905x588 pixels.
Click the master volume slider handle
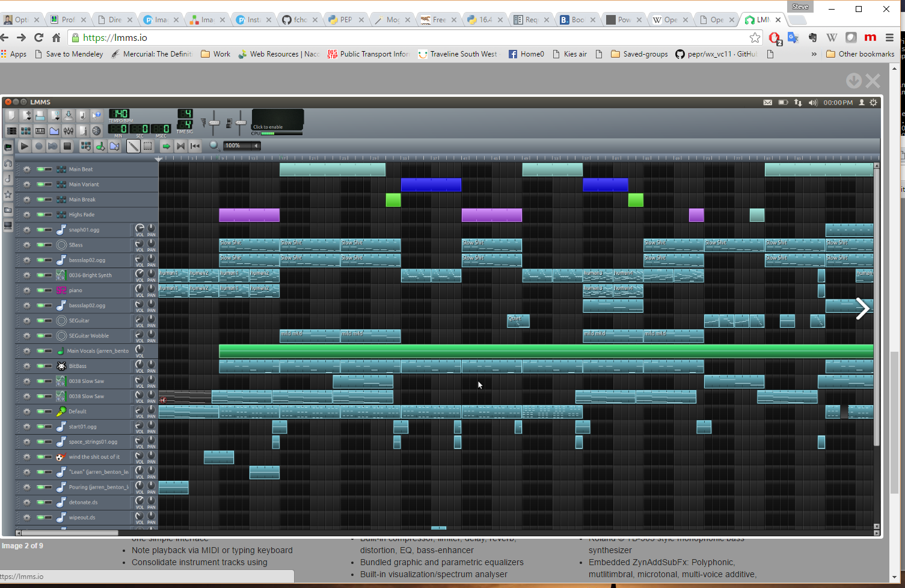214,123
